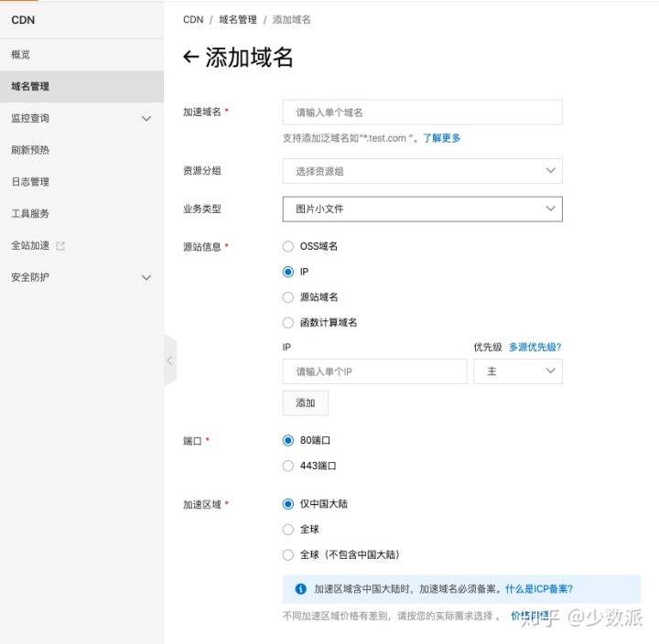
Task: Select 全球 acceleration region
Action: coord(288,529)
